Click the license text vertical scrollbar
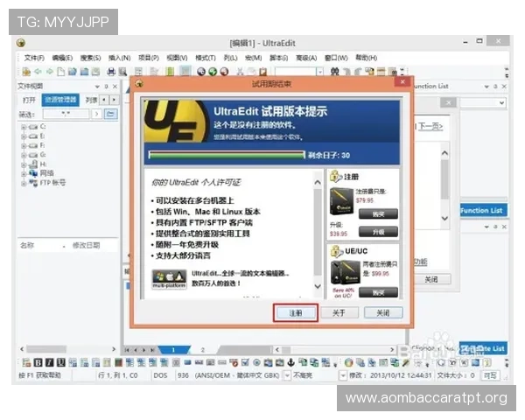The height and width of the screenshot is (420, 525). pos(318,234)
